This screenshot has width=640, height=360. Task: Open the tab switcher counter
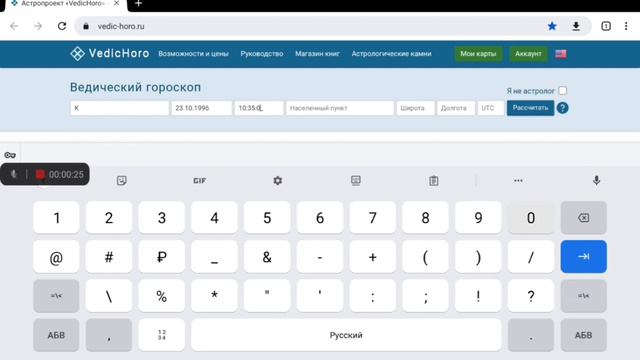[x=606, y=26]
